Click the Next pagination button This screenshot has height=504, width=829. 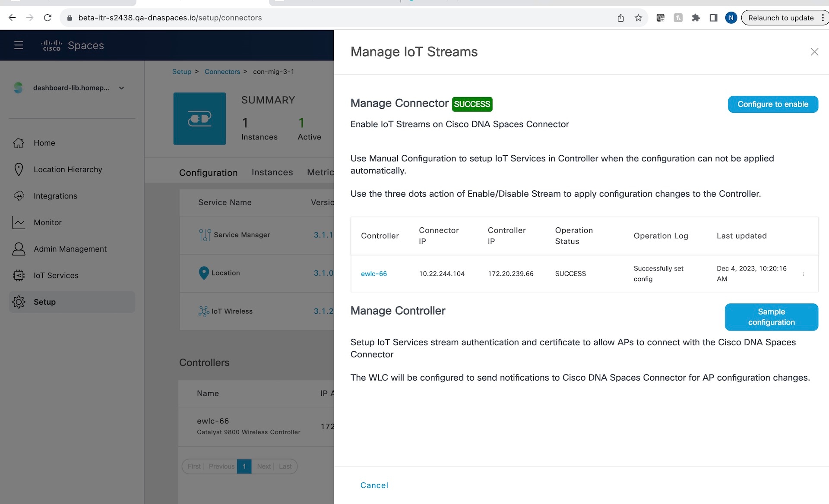click(x=264, y=466)
